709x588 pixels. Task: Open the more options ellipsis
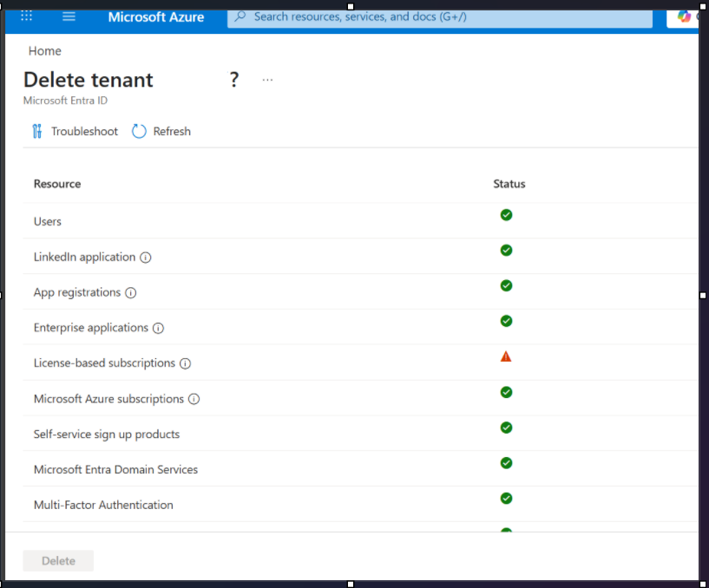[x=267, y=80]
